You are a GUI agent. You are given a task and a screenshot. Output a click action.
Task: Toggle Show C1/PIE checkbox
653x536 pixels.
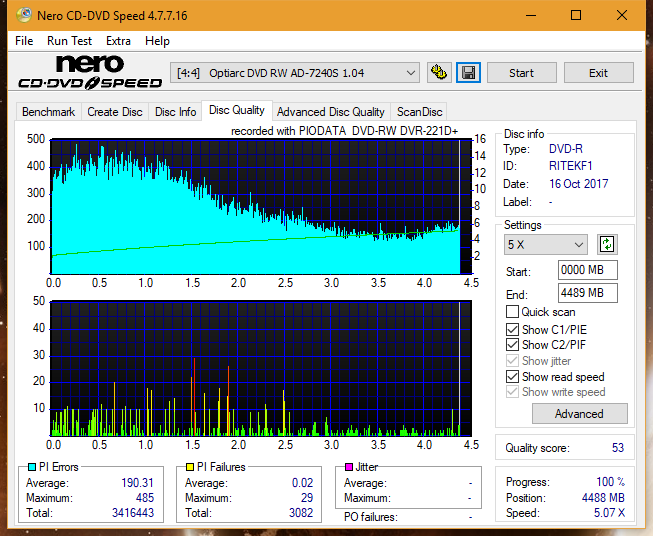512,329
